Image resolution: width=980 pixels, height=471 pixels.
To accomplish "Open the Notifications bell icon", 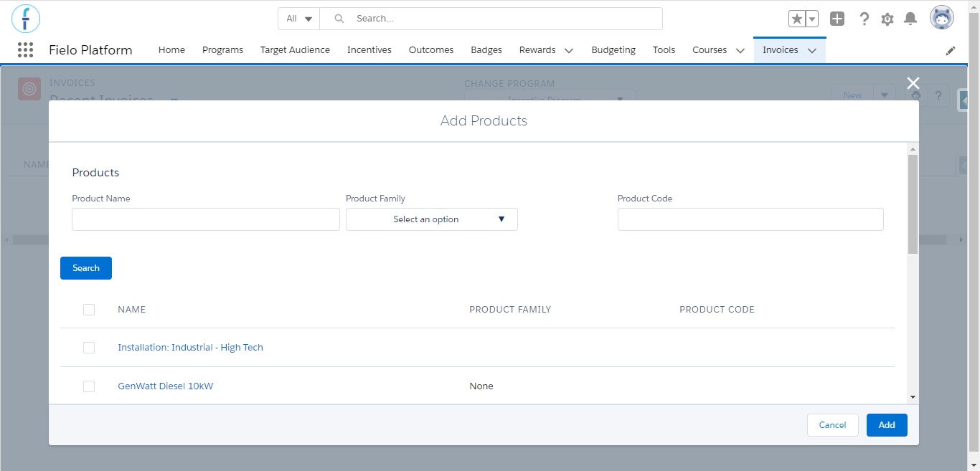I will (x=910, y=19).
